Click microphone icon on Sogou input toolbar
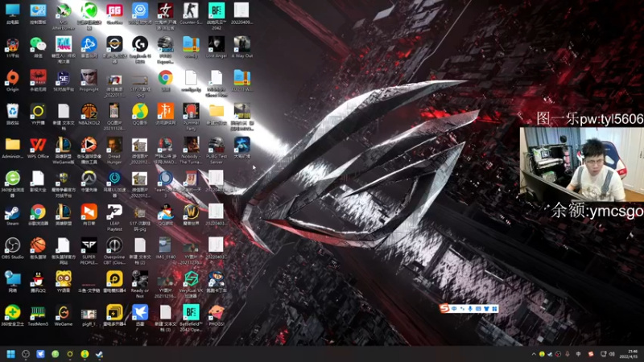The width and height of the screenshot is (644, 362). [x=470, y=308]
